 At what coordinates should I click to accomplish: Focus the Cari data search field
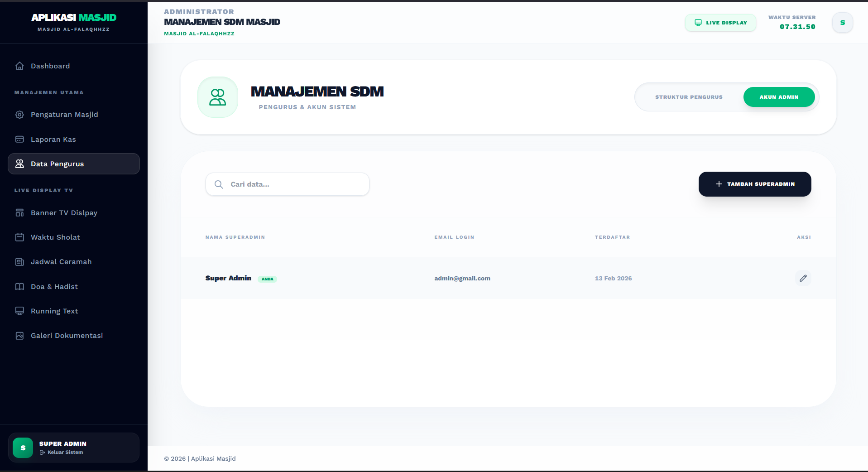[x=288, y=184]
